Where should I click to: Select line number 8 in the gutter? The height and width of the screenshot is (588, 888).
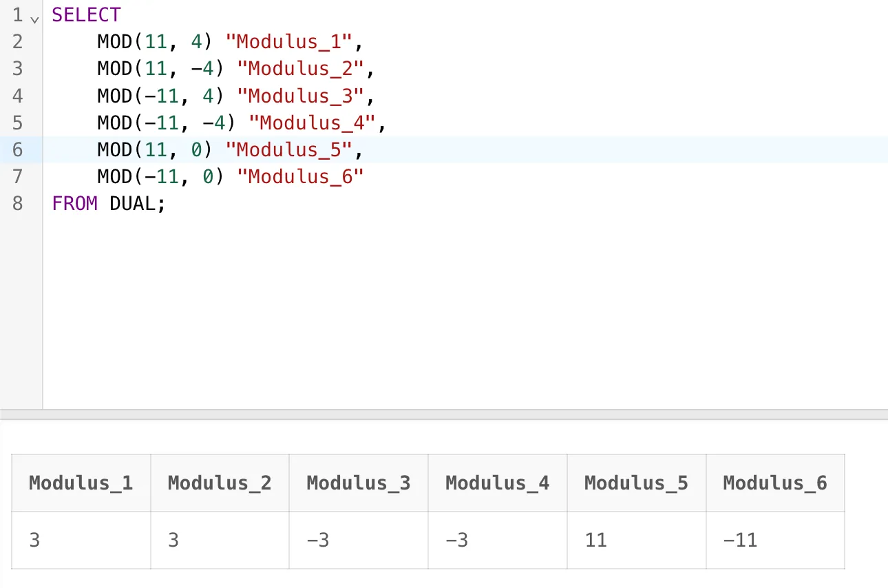(x=17, y=204)
